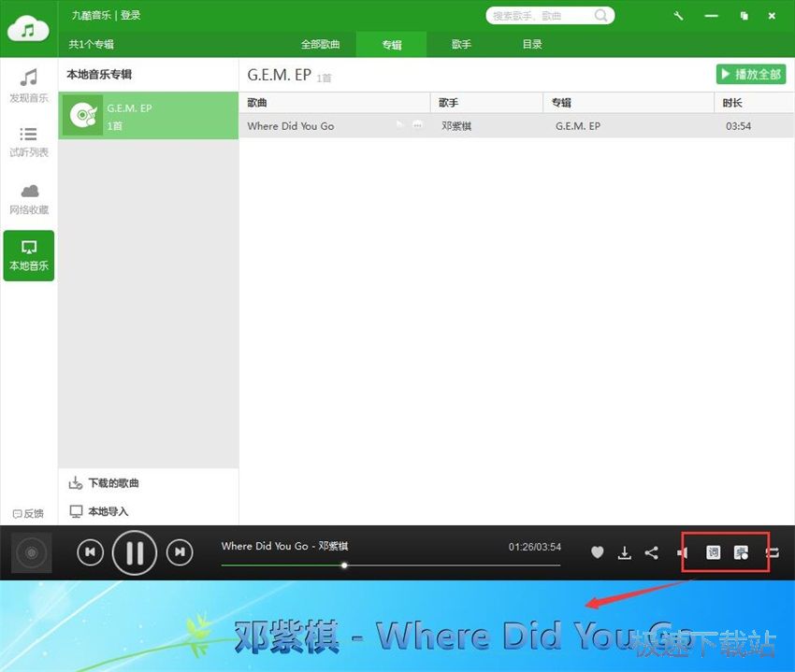Click 本地导入 to import local music

pos(99,511)
